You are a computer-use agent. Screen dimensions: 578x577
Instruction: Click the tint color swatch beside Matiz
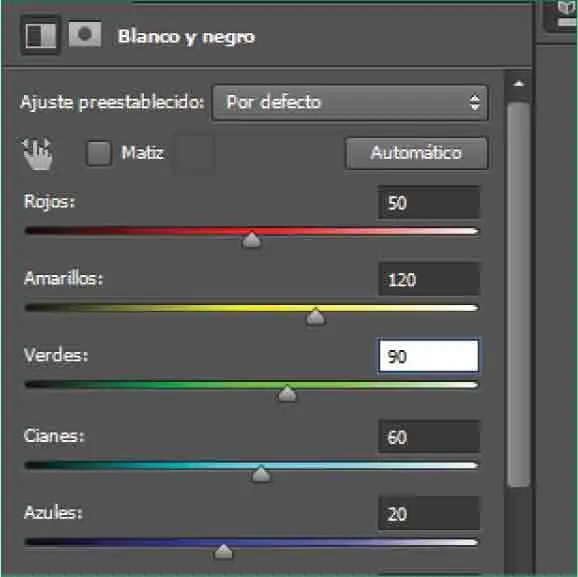point(195,153)
